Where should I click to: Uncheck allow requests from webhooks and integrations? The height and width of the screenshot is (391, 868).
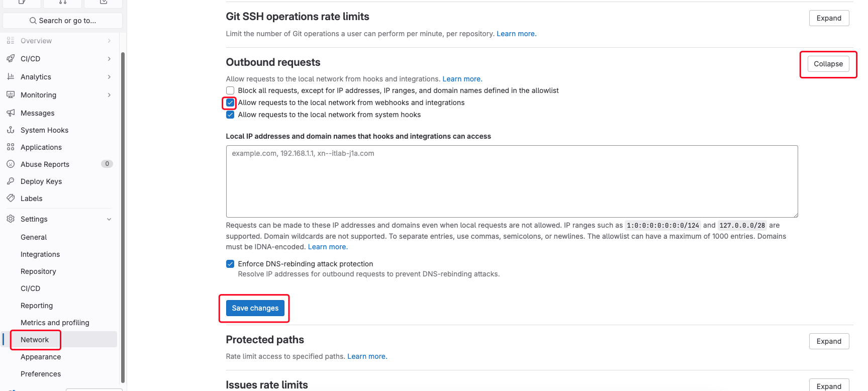click(x=230, y=103)
